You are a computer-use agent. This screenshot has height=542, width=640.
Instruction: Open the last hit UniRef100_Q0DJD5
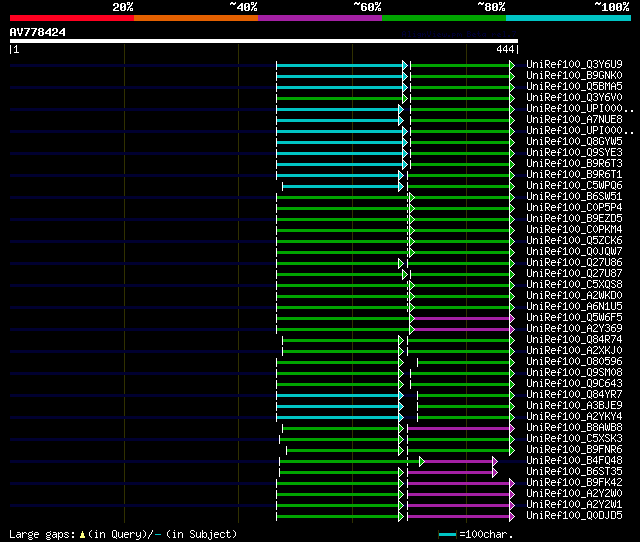574,516
